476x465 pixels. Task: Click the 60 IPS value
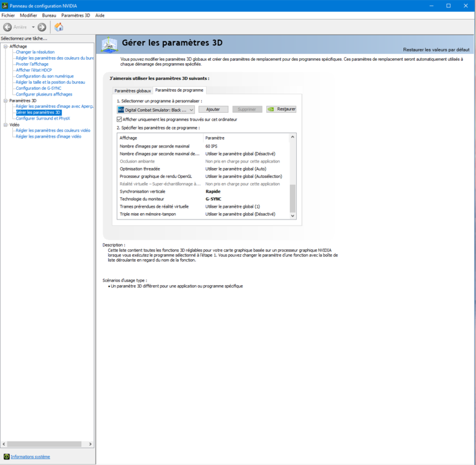pyautogui.click(x=211, y=146)
